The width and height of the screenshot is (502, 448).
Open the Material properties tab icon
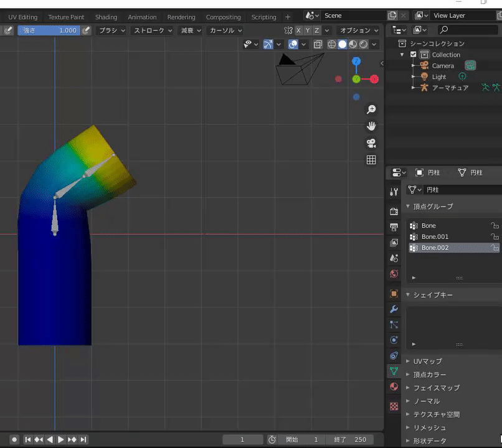394,386
